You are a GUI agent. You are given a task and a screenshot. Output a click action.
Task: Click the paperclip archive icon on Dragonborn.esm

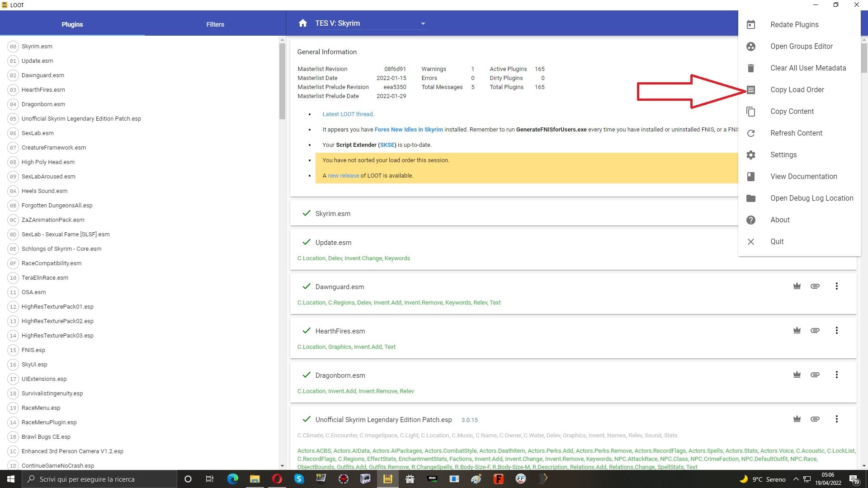(815, 375)
